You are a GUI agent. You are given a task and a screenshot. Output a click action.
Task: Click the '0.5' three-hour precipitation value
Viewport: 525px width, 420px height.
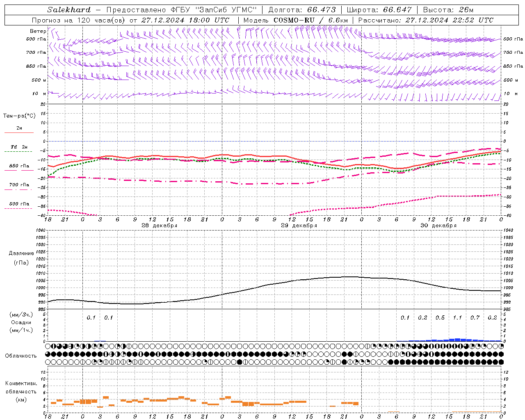440,317
